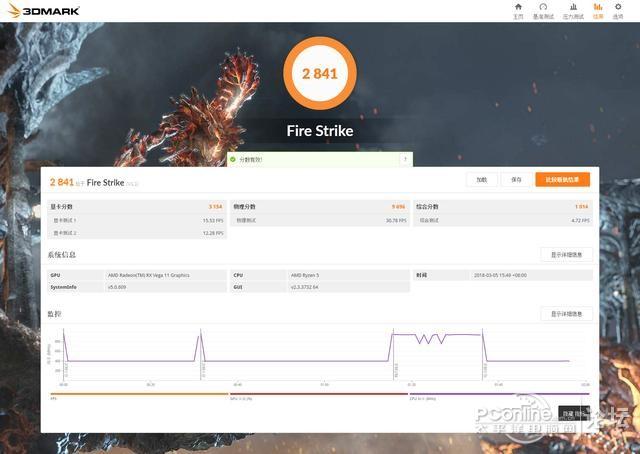Click the timestamp 2018-03-05 15:49 +08:00
The height and width of the screenshot is (454, 640).
coord(500,275)
